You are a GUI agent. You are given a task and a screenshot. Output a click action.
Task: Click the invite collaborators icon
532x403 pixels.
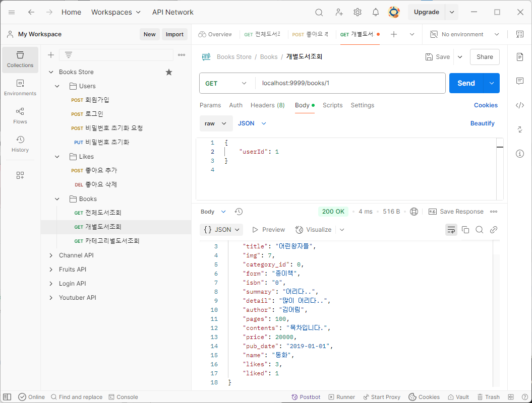(339, 13)
